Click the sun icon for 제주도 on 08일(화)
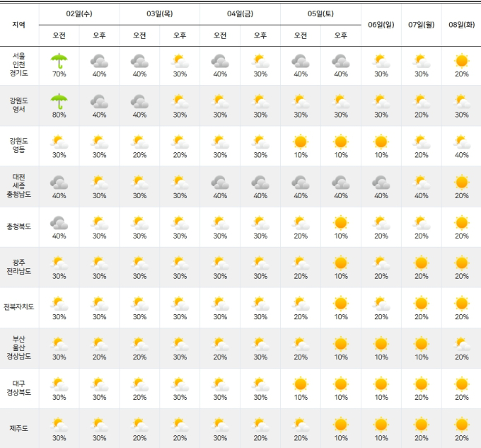The height and width of the screenshot is (448, 481). pyautogui.click(x=461, y=425)
